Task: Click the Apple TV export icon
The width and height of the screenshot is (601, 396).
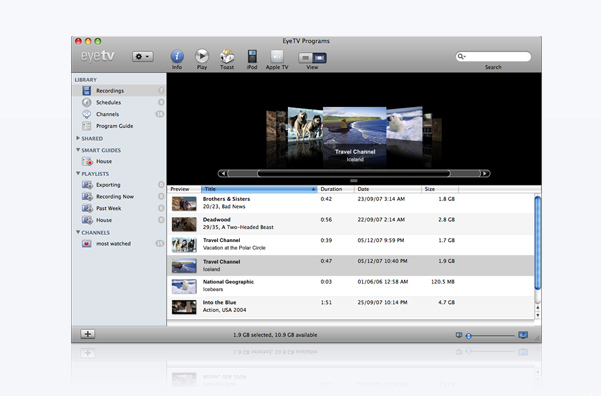Action: [277, 56]
